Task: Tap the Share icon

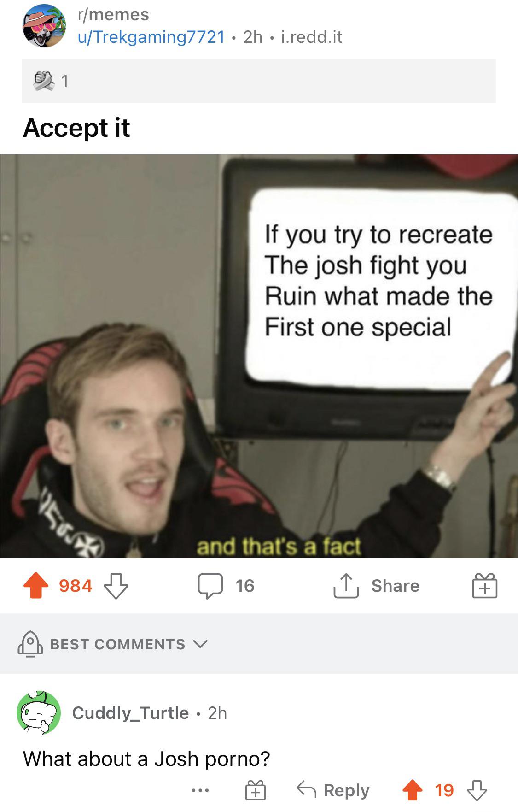Action: (x=346, y=586)
